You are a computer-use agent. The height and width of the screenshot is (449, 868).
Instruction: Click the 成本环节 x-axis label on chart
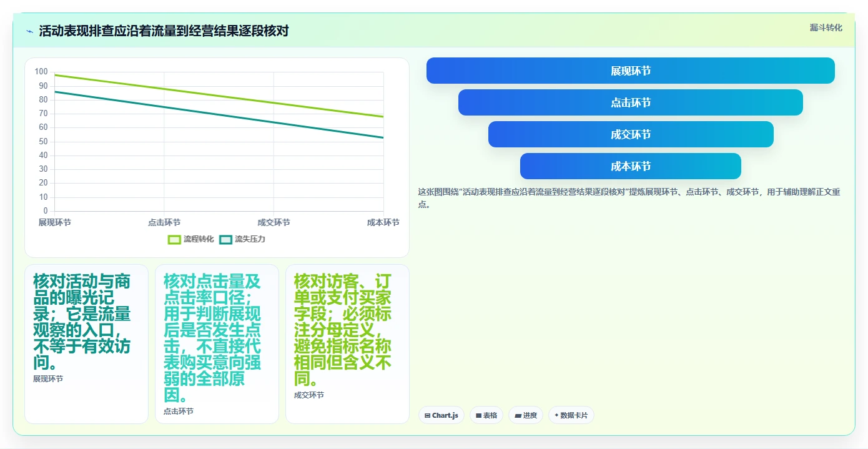[x=383, y=223]
